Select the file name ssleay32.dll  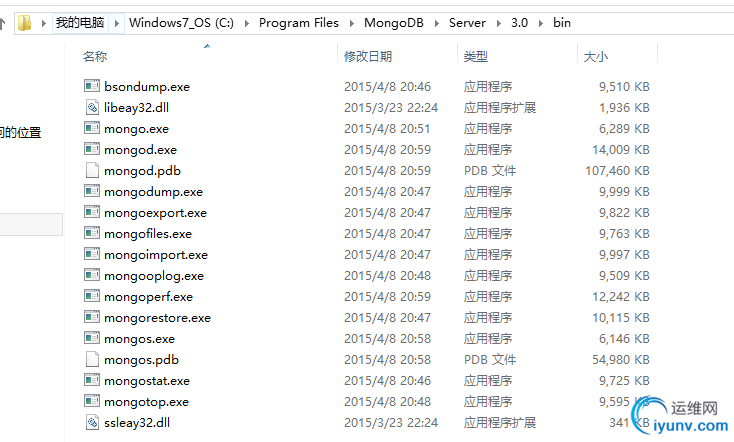coord(137,423)
